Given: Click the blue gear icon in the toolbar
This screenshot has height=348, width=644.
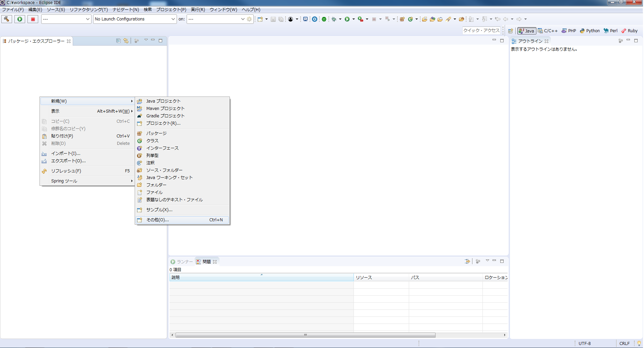Looking at the screenshot, I should pos(315,19).
